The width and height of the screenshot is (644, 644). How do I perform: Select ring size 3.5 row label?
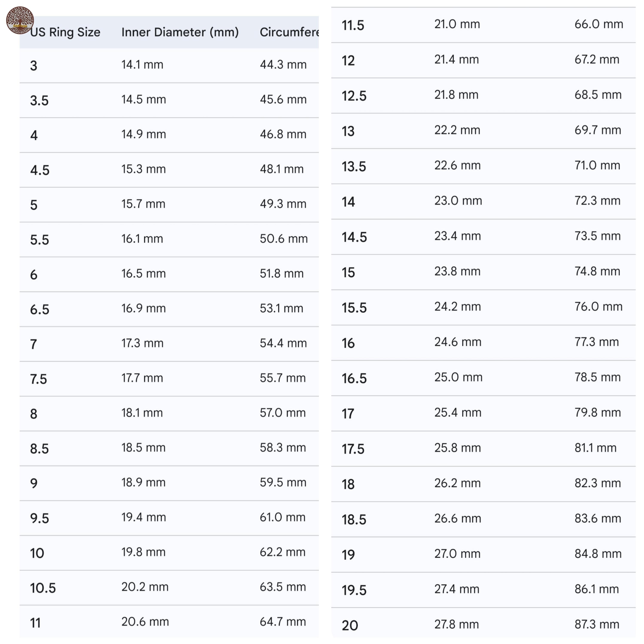click(x=39, y=101)
